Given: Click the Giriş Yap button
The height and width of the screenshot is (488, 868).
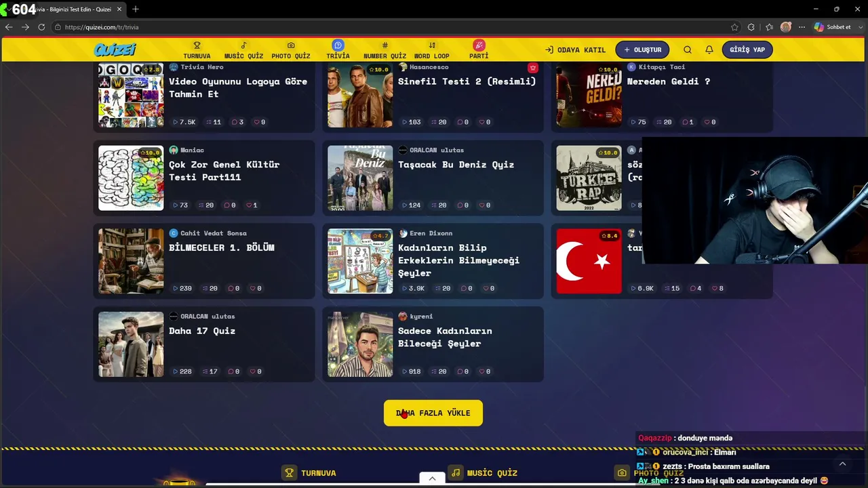Looking at the screenshot, I should pyautogui.click(x=747, y=49).
